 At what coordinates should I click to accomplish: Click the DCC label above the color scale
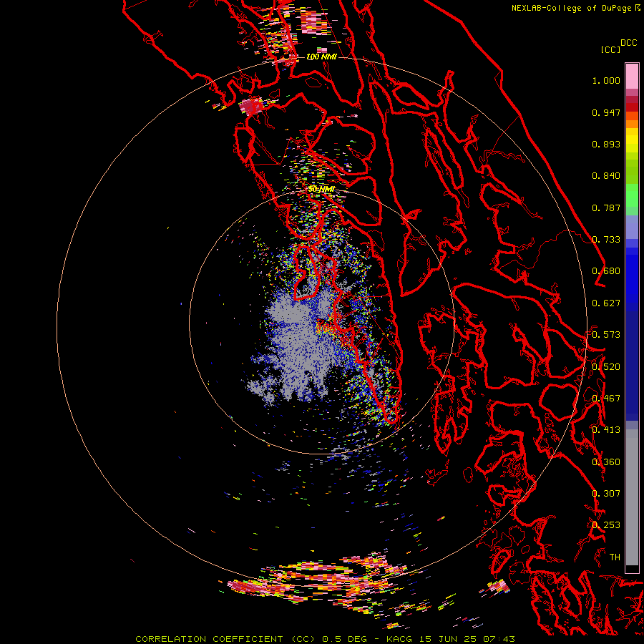pos(629,43)
